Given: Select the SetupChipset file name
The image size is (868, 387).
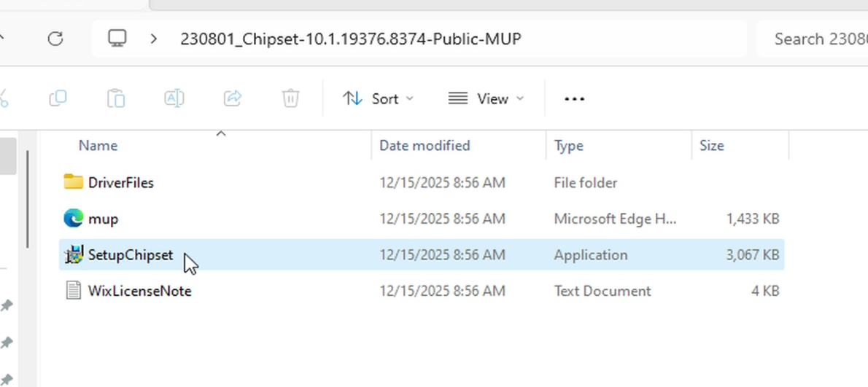Looking at the screenshot, I should [x=131, y=255].
